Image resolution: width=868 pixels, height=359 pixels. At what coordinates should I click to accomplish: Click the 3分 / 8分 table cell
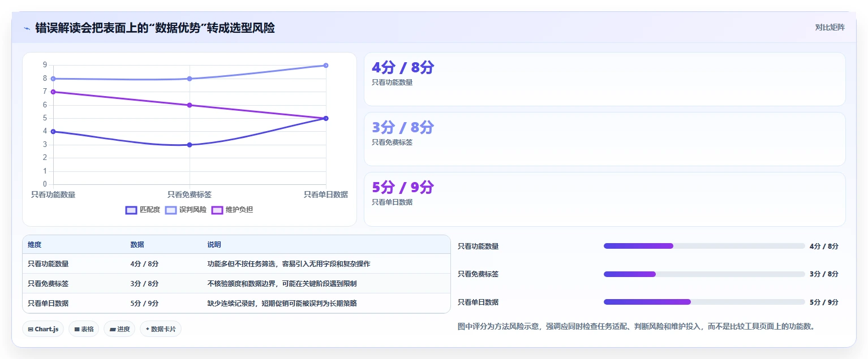point(144,284)
